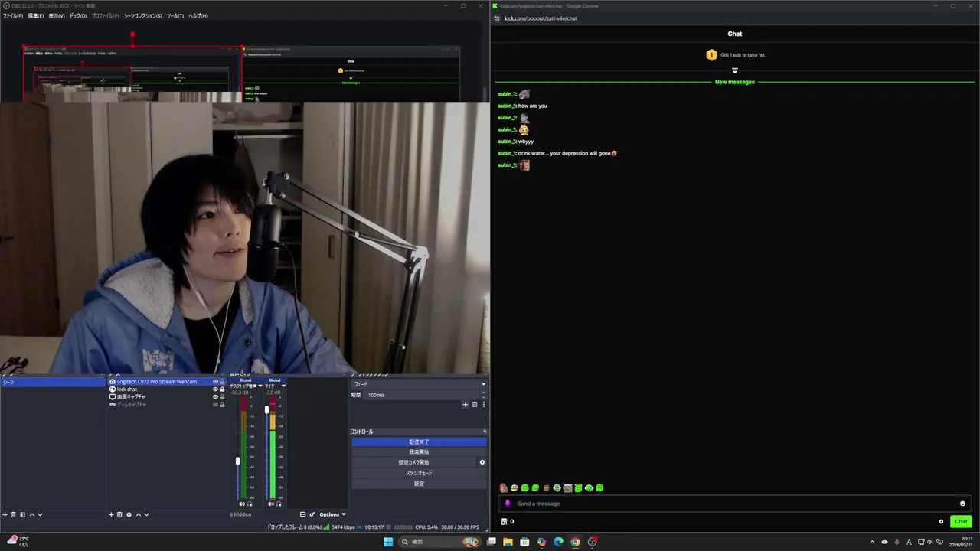This screenshot has width=980, height=551.
Task: Open the 表示(V) menu in OBS
Action: tap(57, 16)
